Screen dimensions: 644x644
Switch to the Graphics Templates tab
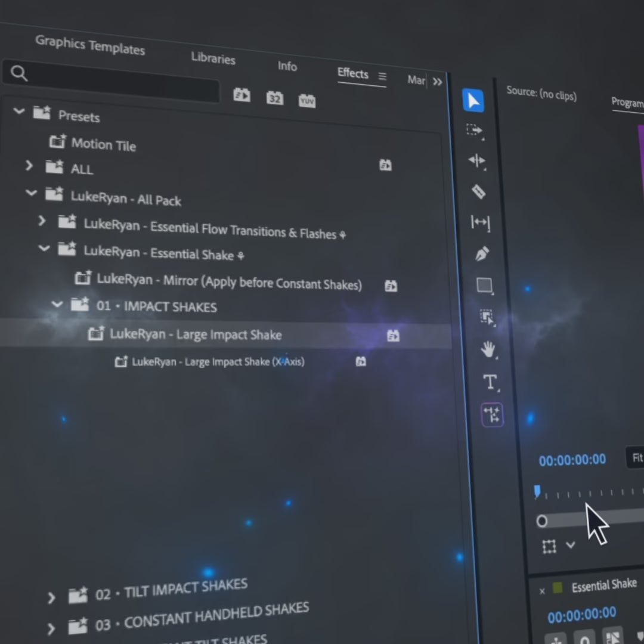tap(90, 45)
